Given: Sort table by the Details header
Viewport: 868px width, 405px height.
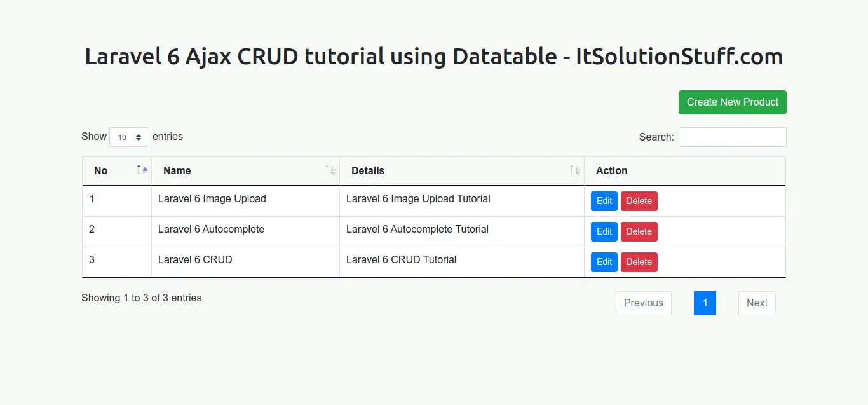Looking at the screenshot, I should pyautogui.click(x=368, y=170).
